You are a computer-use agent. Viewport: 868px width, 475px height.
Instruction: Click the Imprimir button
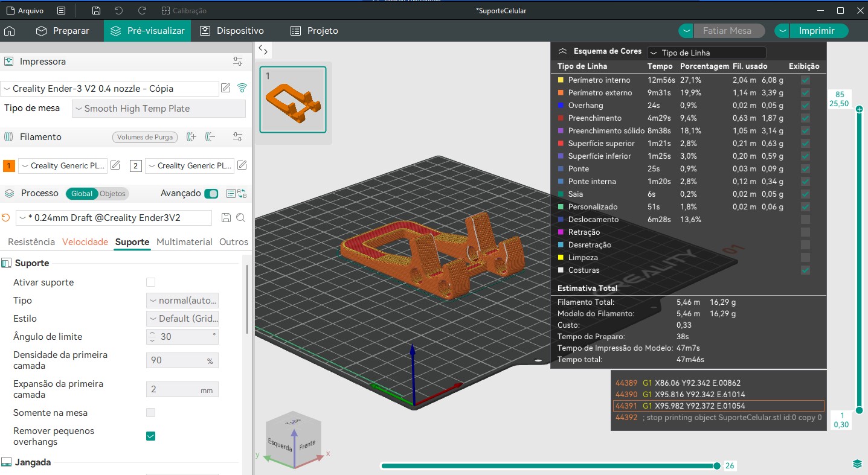(817, 31)
